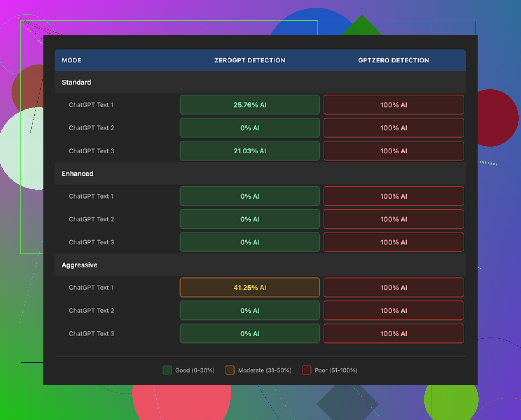Screen dimensions: 521x420
Task: Click Enhanced ChatGPT Text 3 ZeroGPT 0% cell
Action: [250, 242]
